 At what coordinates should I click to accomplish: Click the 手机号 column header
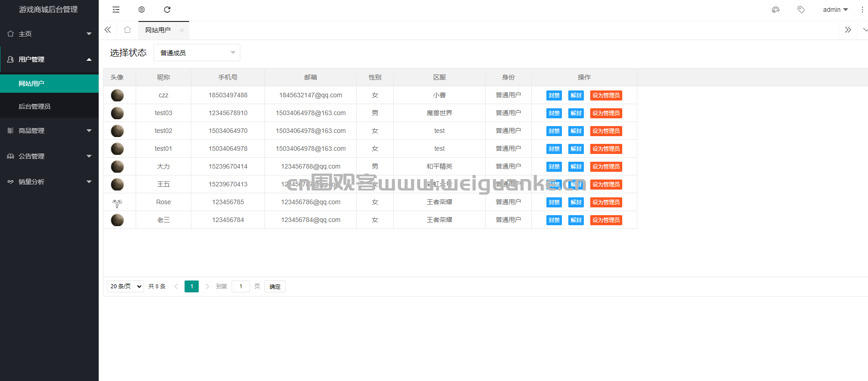click(x=228, y=77)
